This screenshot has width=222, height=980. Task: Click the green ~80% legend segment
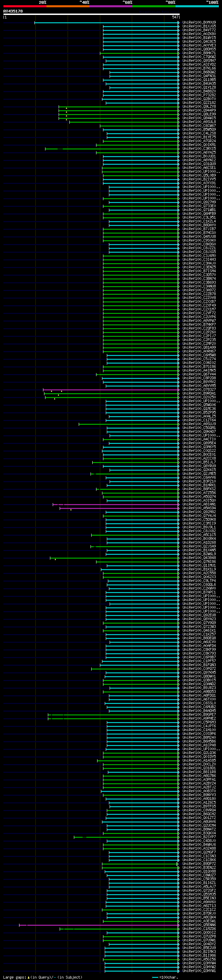[x=154, y=6]
